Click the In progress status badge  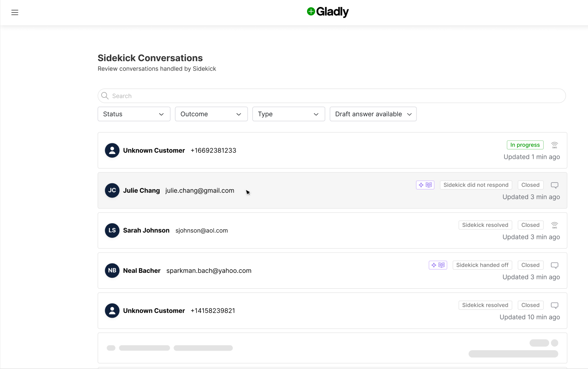click(525, 145)
